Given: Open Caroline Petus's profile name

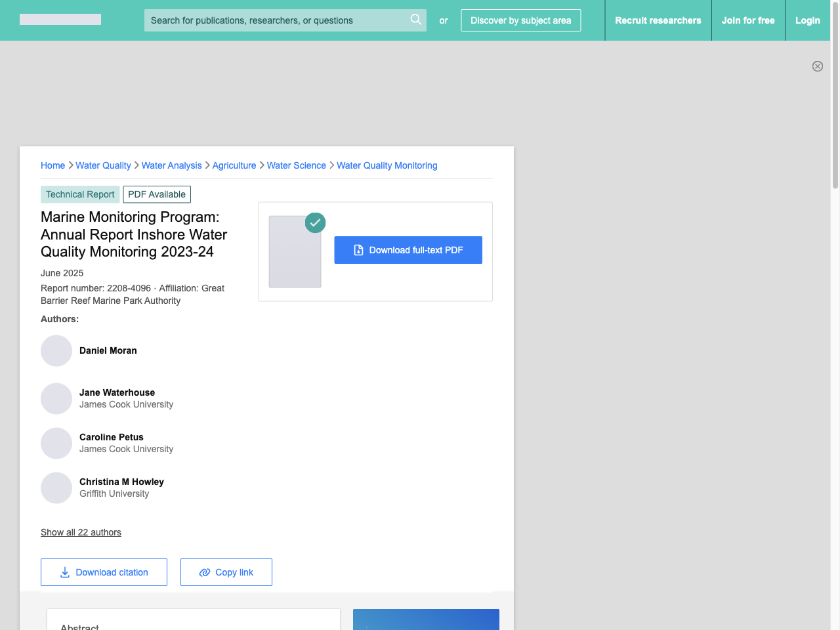Looking at the screenshot, I should (x=112, y=437).
